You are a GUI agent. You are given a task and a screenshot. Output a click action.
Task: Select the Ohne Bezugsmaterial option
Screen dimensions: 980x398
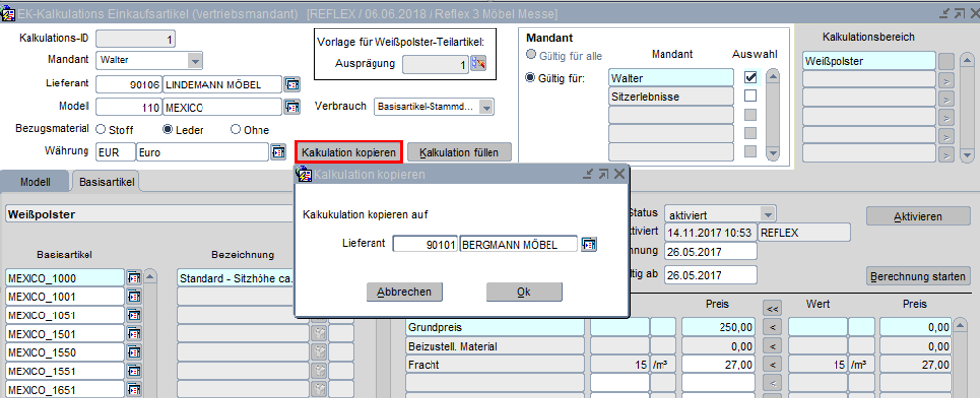[x=235, y=129]
